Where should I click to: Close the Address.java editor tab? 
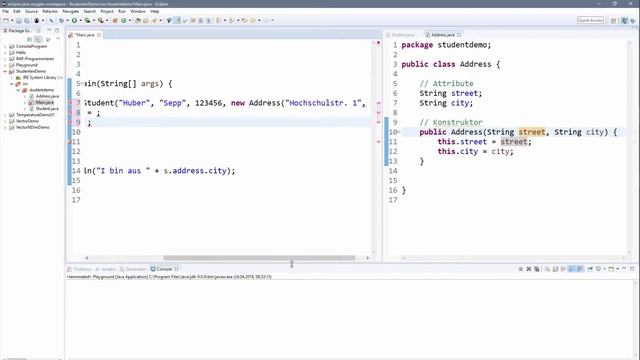tap(459, 35)
